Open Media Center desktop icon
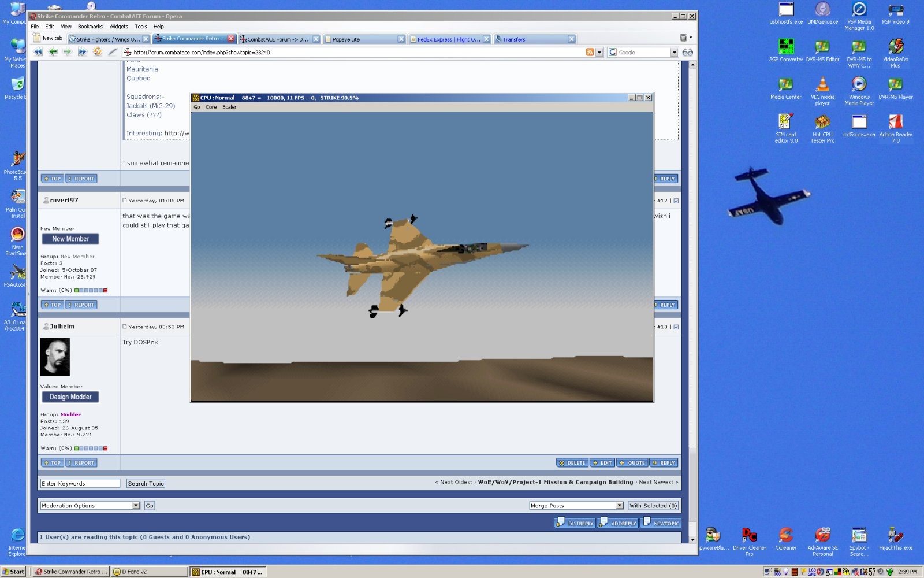Screen dimensions: 924x578 (786, 88)
